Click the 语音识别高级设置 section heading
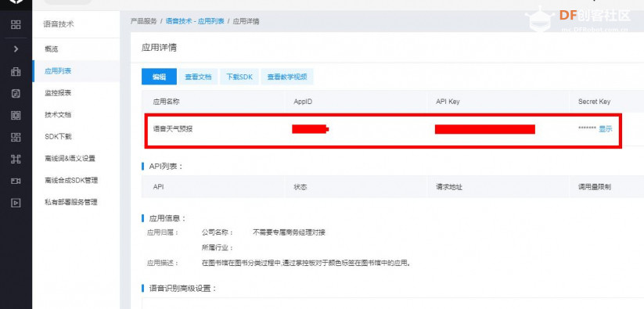Screen dimensions: 644x309 (183, 288)
